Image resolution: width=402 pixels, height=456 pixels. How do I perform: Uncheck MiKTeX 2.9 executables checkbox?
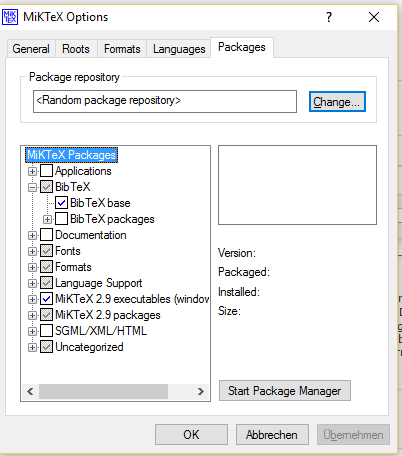(46, 299)
